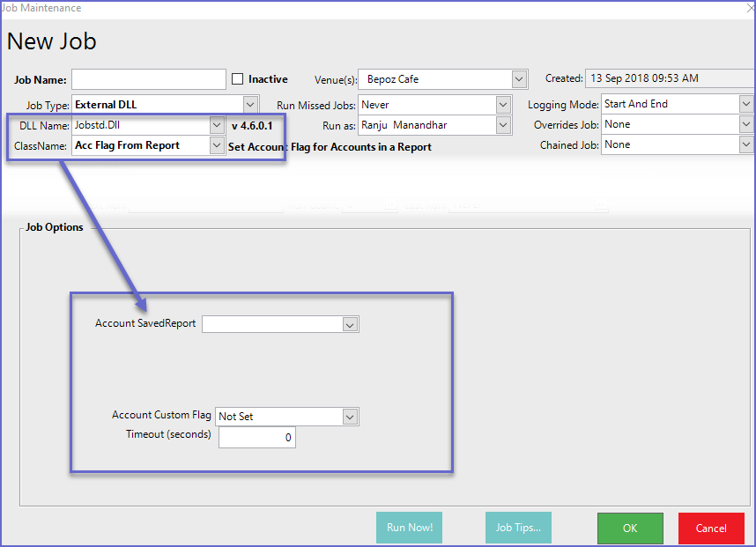
Task: Click the Job Maintenance title bar
Action: pyautogui.click(x=352, y=8)
